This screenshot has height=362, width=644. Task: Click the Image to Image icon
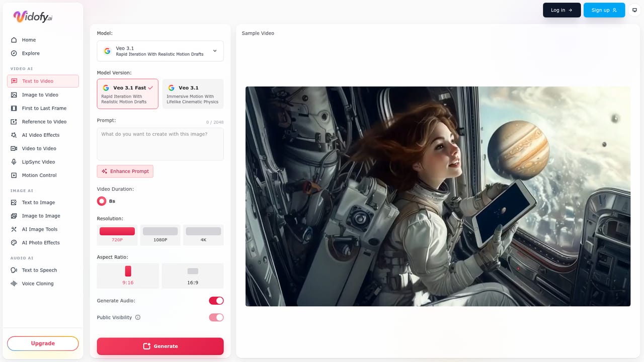14,216
